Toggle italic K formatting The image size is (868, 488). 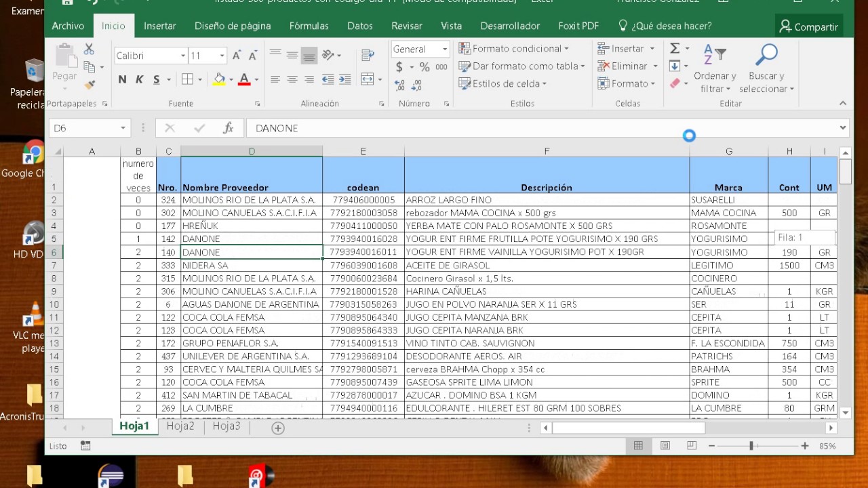click(140, 79)
